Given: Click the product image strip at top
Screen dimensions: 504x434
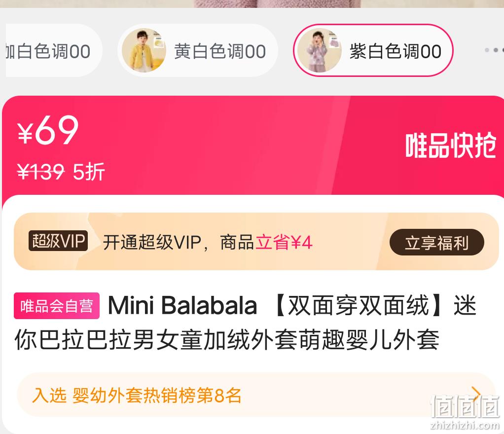Looking at the screenshot, I should (x=252, y=4).
